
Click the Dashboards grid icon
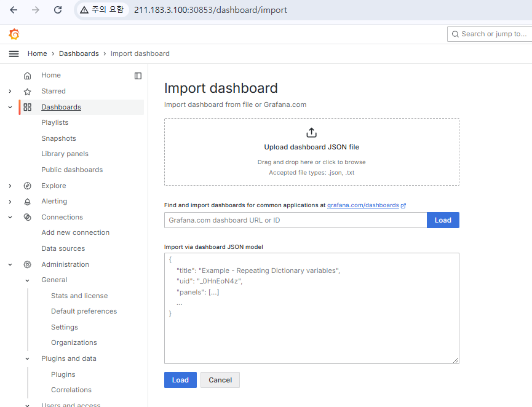pos(28,107)
